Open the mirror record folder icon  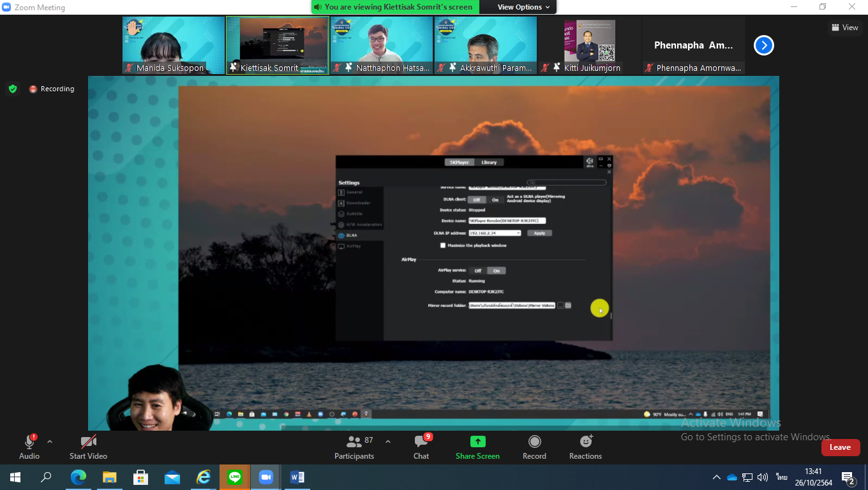pos(568,306)
